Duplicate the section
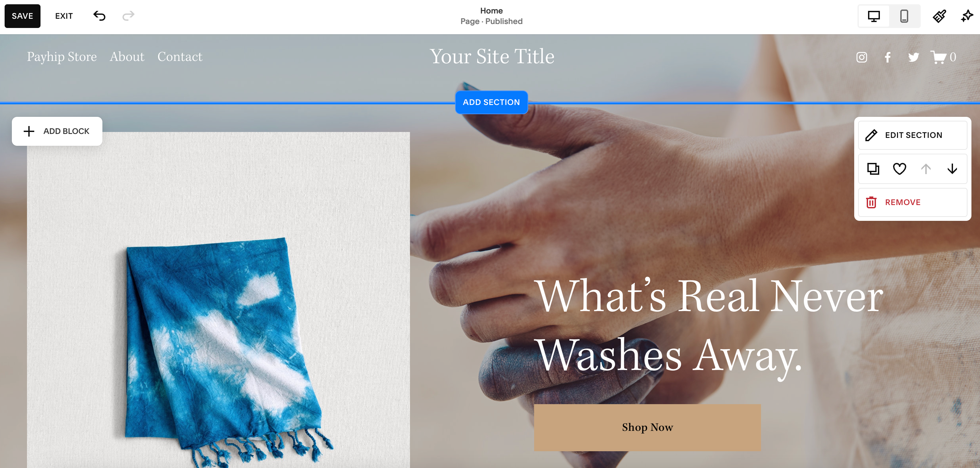Image resolution: width=980 pixels, height=468 pixels. click(873, 169)
